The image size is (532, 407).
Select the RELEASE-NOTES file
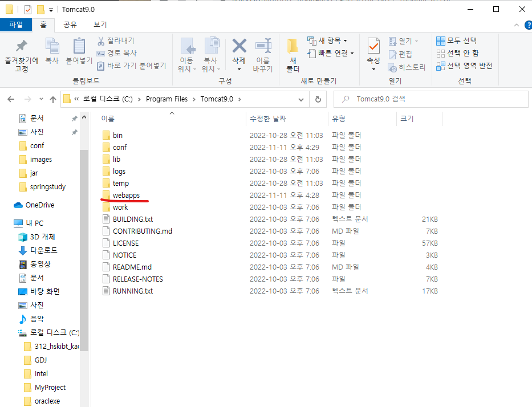(138, 279)
